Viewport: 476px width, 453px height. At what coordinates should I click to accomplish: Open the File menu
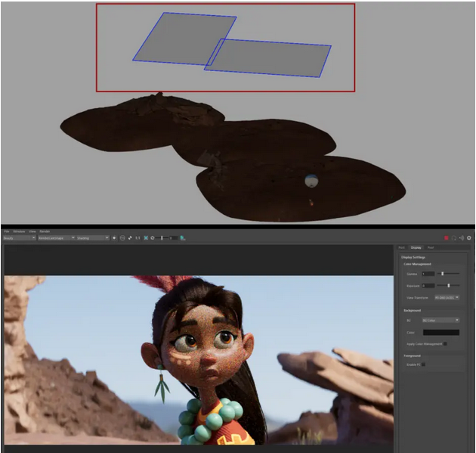(6, 231)
